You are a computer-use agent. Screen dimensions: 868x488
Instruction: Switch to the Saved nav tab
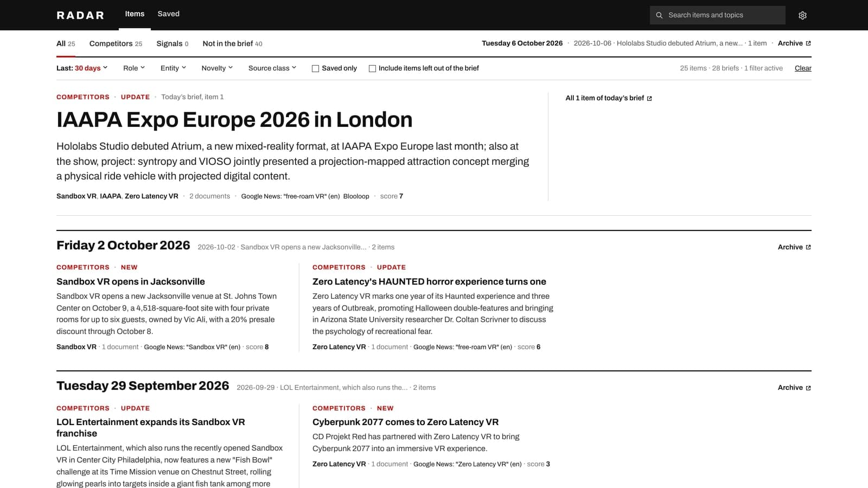click(x=169, y=14)
